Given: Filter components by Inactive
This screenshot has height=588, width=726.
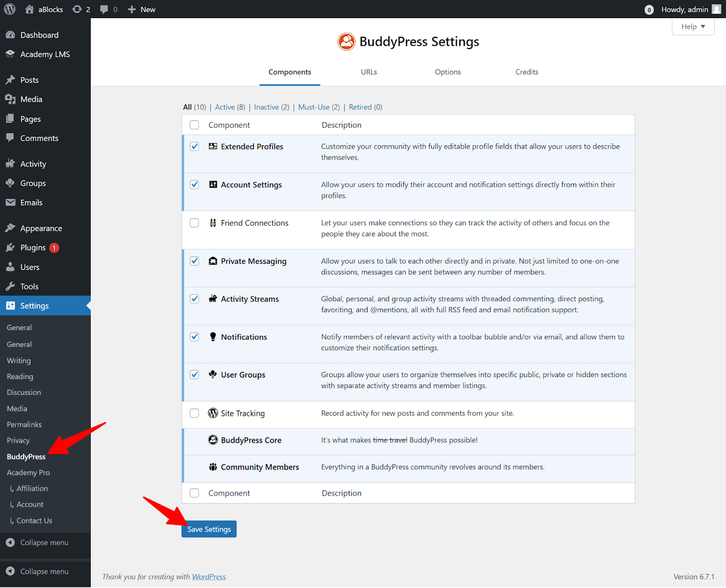Looking at the screenshot, I should tap(266, 107).
